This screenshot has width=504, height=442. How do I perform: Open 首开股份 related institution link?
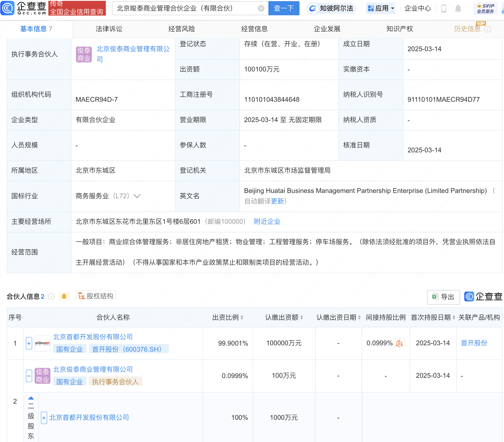click(x=474, y=343)
